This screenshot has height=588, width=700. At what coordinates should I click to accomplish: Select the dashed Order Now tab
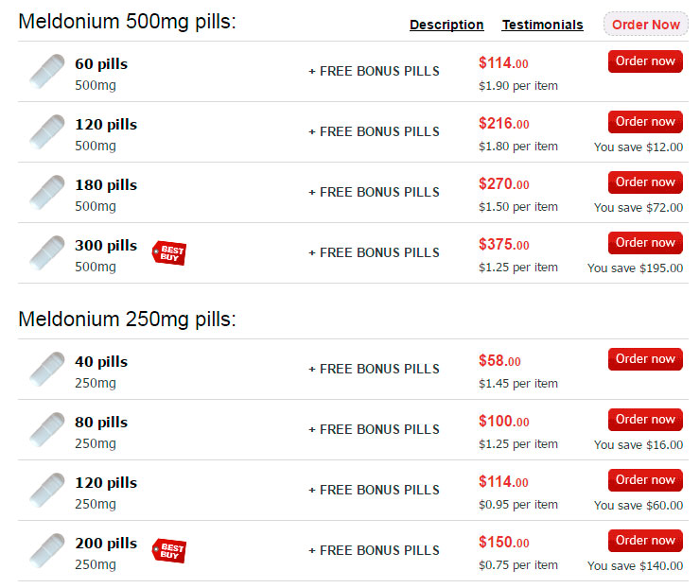(x=645, y=24)
